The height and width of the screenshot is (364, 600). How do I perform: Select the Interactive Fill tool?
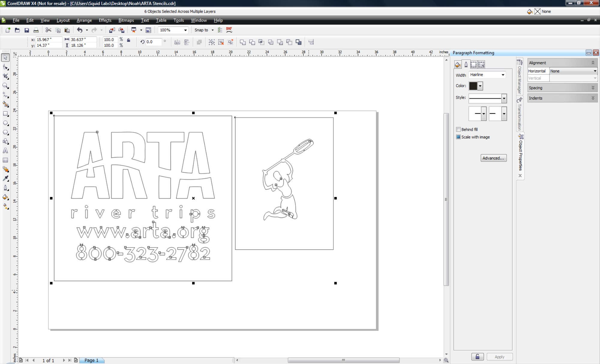point(5,207)
